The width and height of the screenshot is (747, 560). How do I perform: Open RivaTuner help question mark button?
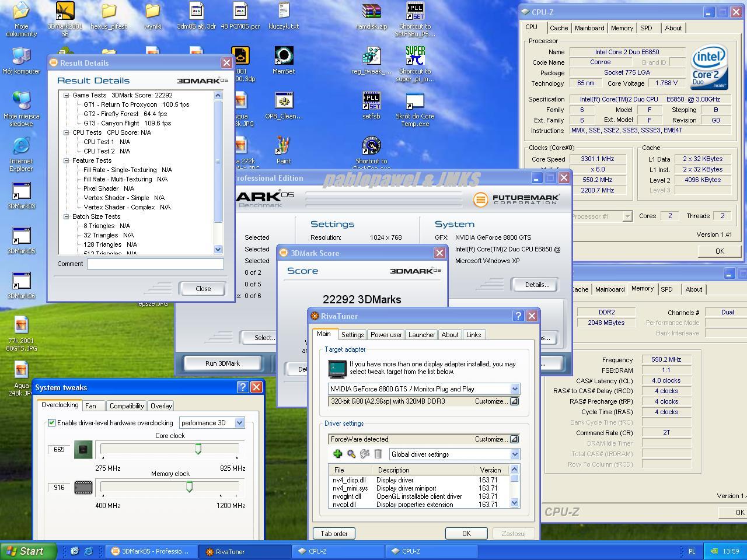click(x=518, y=316)
